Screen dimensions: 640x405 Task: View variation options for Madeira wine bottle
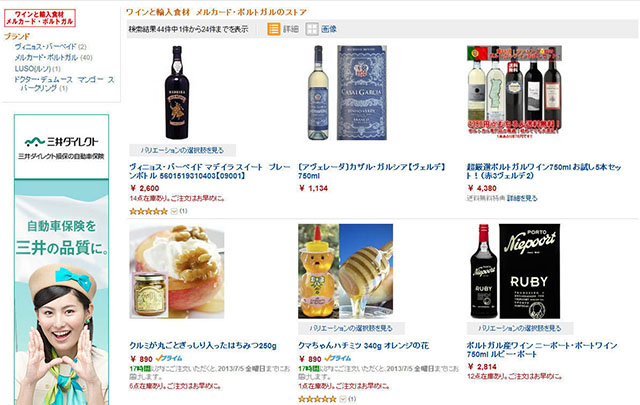click(182, 150)
